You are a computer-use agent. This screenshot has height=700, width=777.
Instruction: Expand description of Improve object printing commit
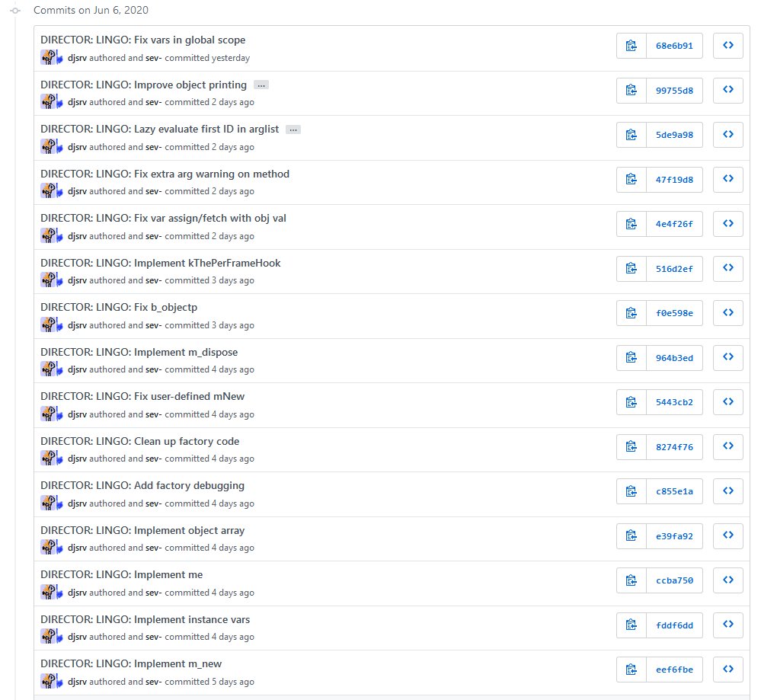point(261,85)
